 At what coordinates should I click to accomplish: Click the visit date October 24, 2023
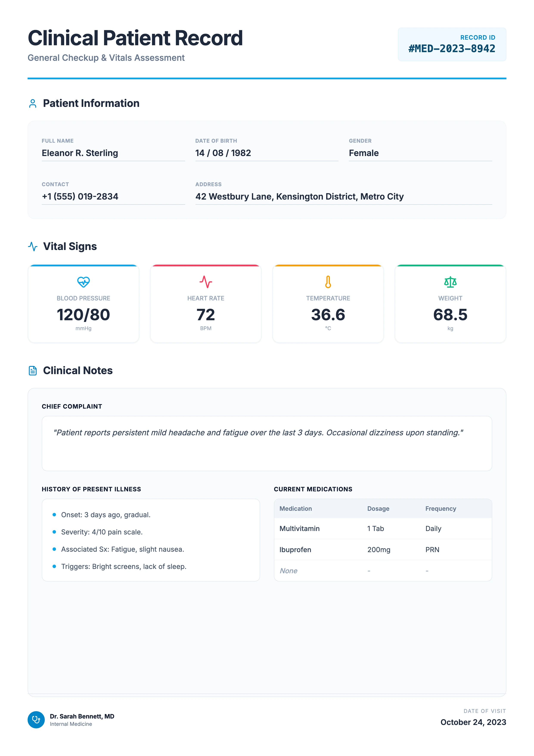click(x=473, y=722)
